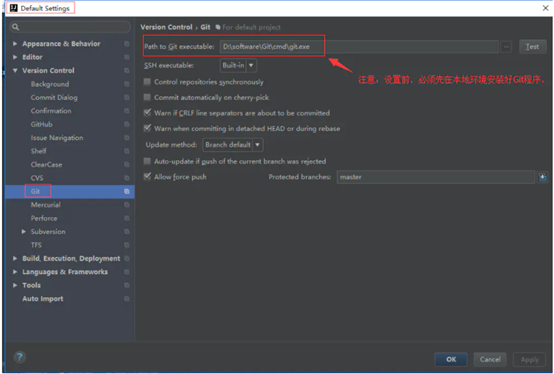
Task: Expand the Editor section
Action: (x=15, y=57)
